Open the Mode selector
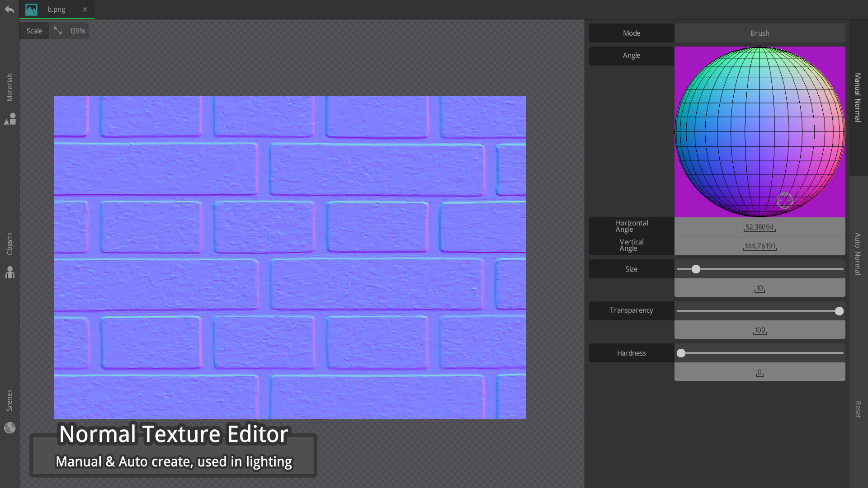 point(631,33)
